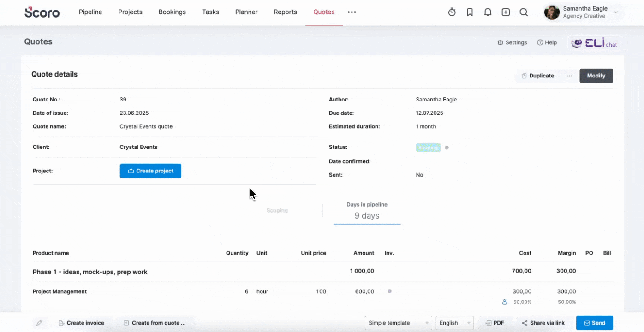644x332 pixels.
Task: Open the global search magnifier
Action: pyautogui.click(x=524, y=12)
